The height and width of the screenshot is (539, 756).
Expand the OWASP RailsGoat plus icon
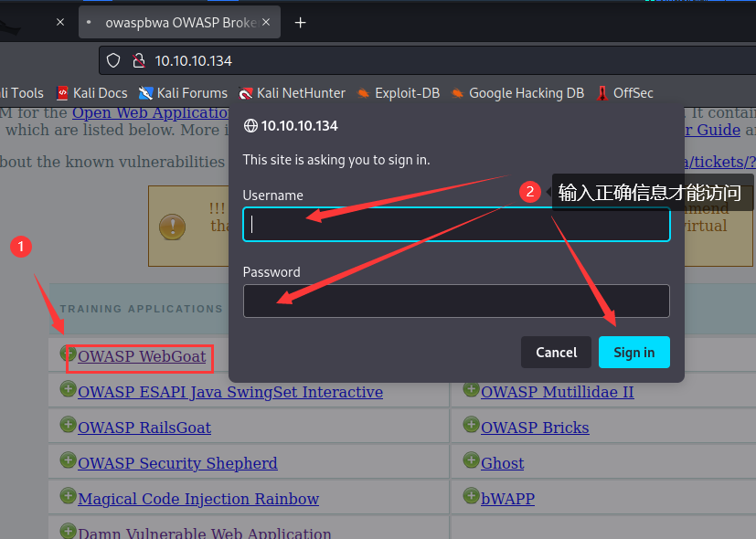coord(68,425)
